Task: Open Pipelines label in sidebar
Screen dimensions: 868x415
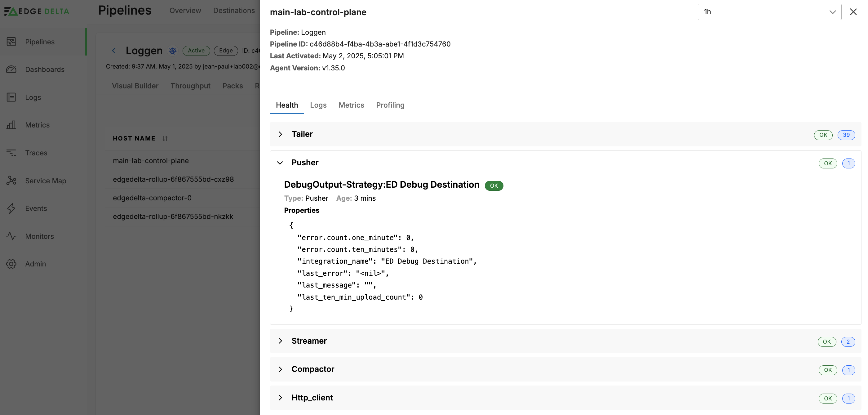Action: tap(40, 42)
